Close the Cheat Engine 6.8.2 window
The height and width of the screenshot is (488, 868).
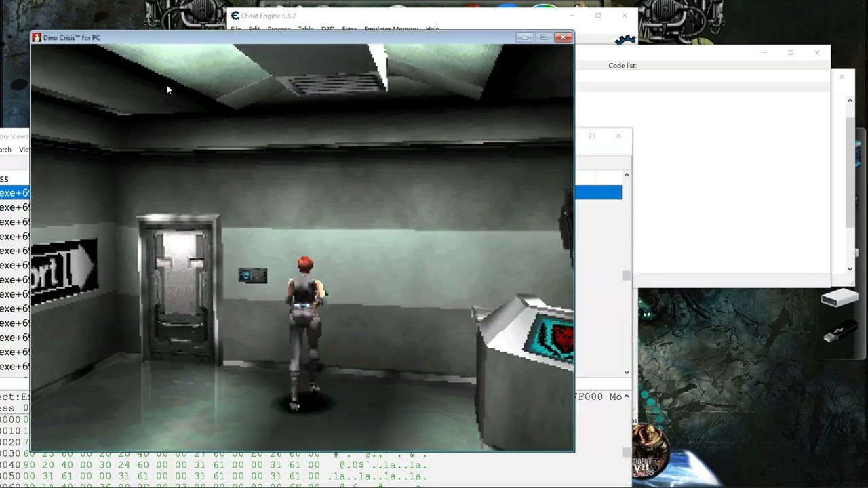click(x=625, y=16)
